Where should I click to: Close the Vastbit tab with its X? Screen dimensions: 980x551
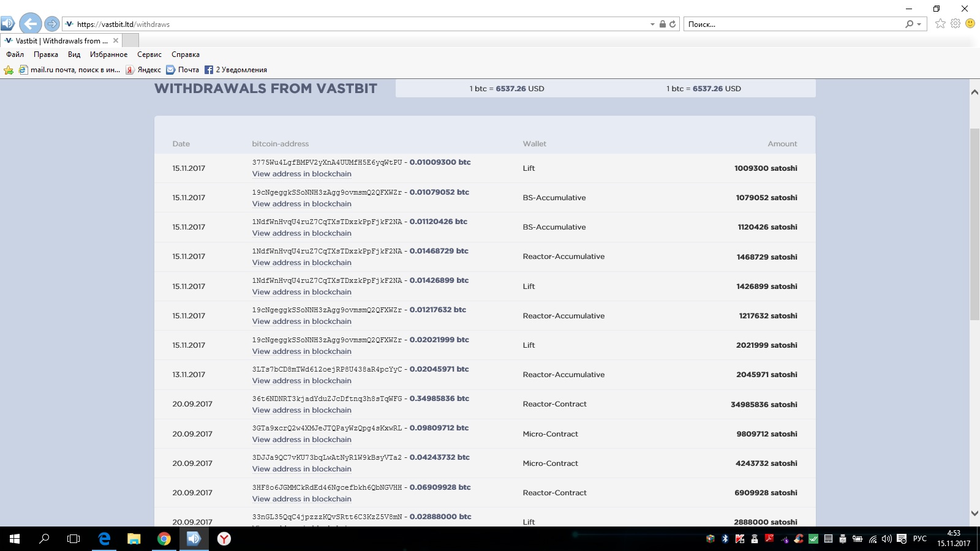(x=116, y=40)
